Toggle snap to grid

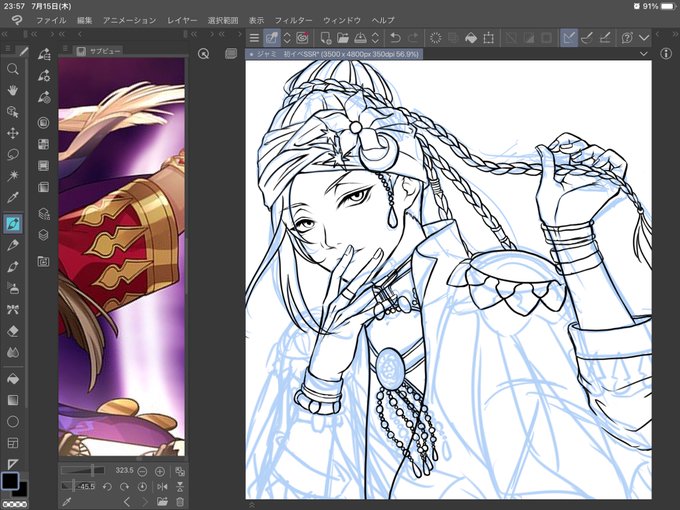tap(605, 38)
